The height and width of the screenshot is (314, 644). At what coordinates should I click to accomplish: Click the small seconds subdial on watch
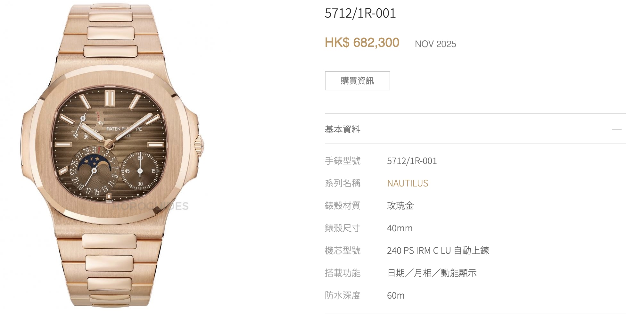coord(140,171)
